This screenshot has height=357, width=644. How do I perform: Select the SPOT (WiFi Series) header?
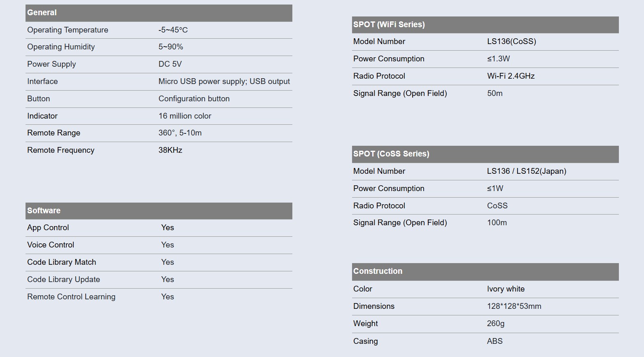[x=389, y=25]
